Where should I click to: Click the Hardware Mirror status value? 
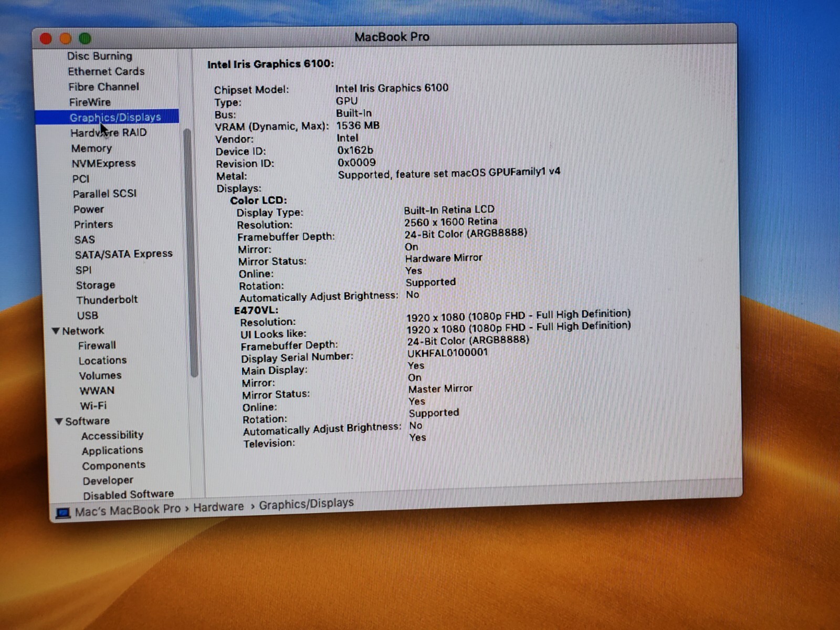(x=444, y=258)
